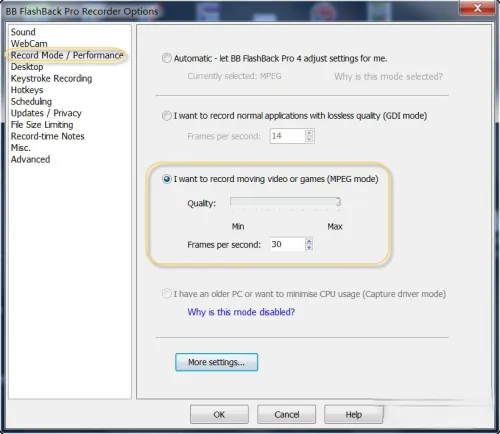Click the MPEG frames per second field
The width and height of the screenshot is (500, 434).
point(287,244)
